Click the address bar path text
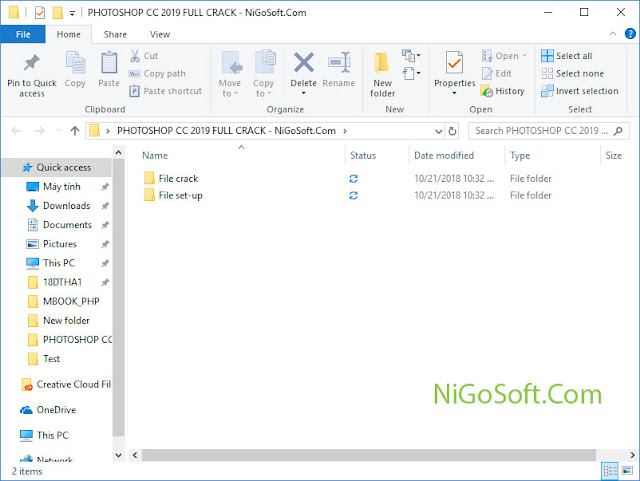The height and width of the screenshot is (481, 640). 226,131
